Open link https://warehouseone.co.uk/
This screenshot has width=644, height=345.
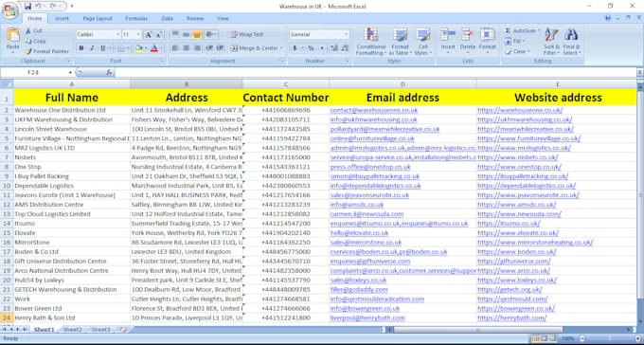[520, 110]
